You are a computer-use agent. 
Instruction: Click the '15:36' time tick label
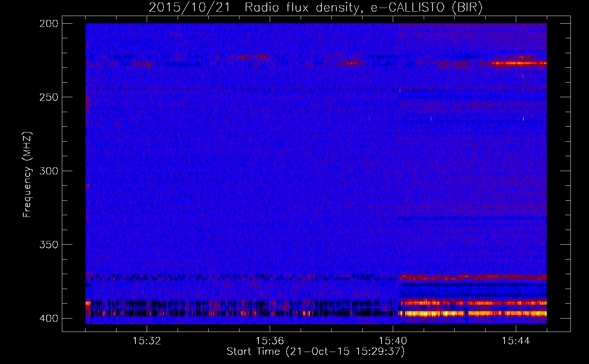point(270,341)
